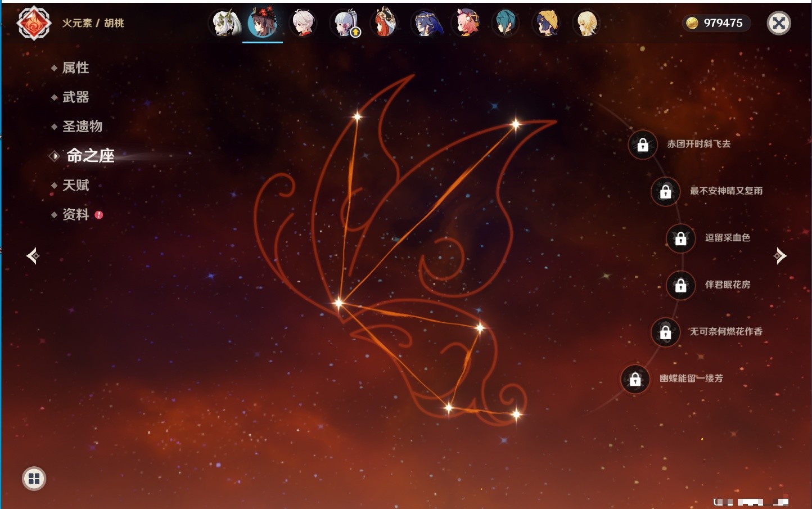This screenshot has width=812, height=509.
Task: Click the central butterfly body star node
Action: tap(339, 303)
